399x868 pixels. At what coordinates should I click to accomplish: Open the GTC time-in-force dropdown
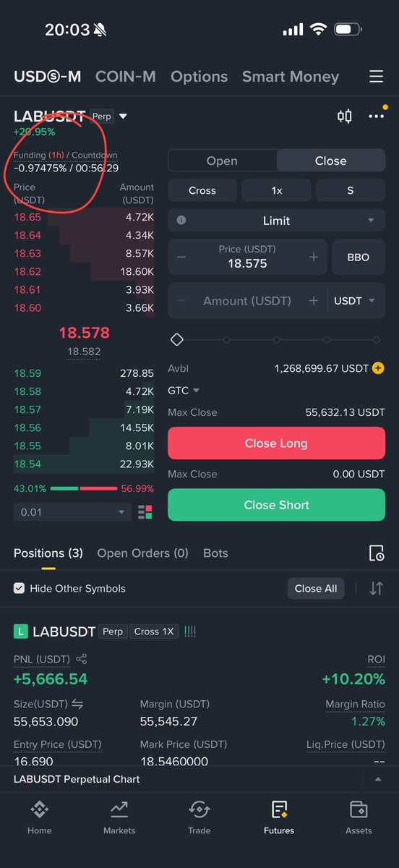point(184,391)
